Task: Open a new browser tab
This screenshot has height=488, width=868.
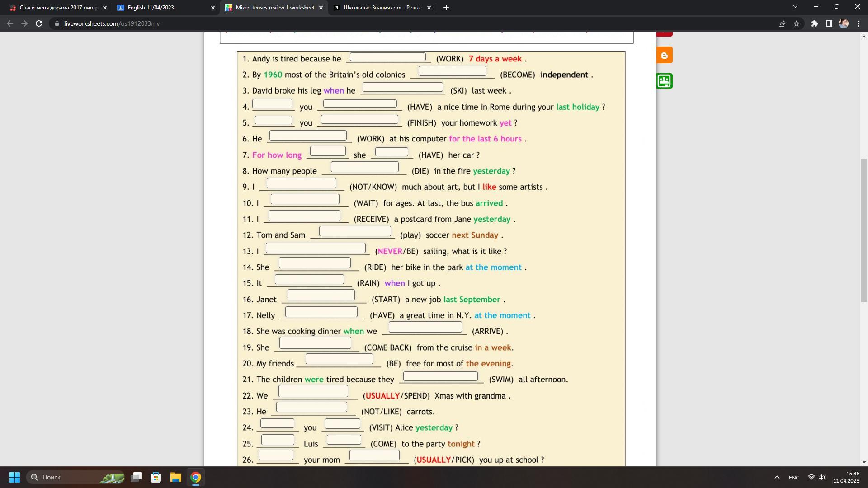Action: coord(446,8)
